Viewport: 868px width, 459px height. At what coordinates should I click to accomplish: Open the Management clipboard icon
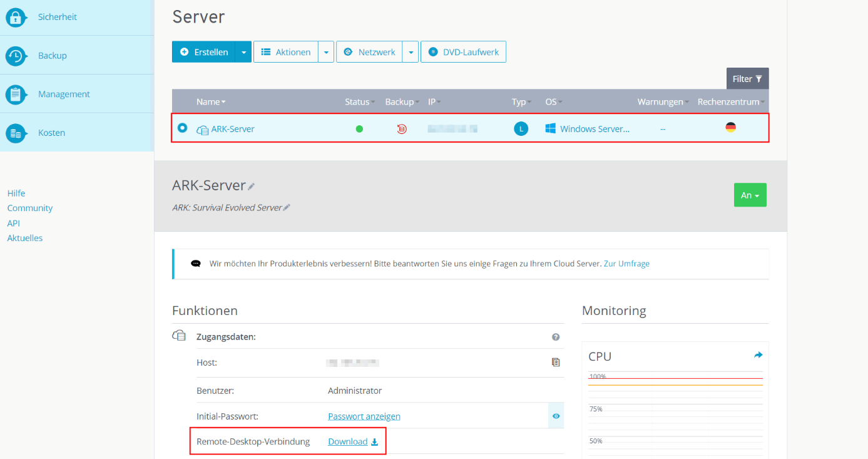pyautogui.click(x=16, y=95)
